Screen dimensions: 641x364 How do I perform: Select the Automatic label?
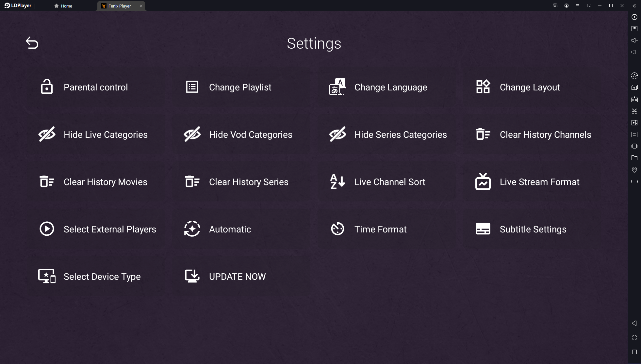pyautogui.click(x=230, y=229)
